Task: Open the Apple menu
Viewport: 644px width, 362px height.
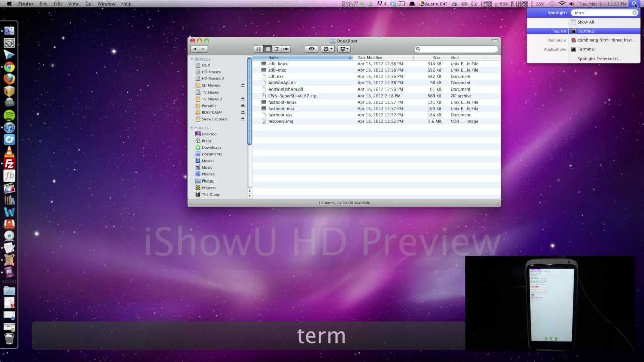Action: pos(9,4)
